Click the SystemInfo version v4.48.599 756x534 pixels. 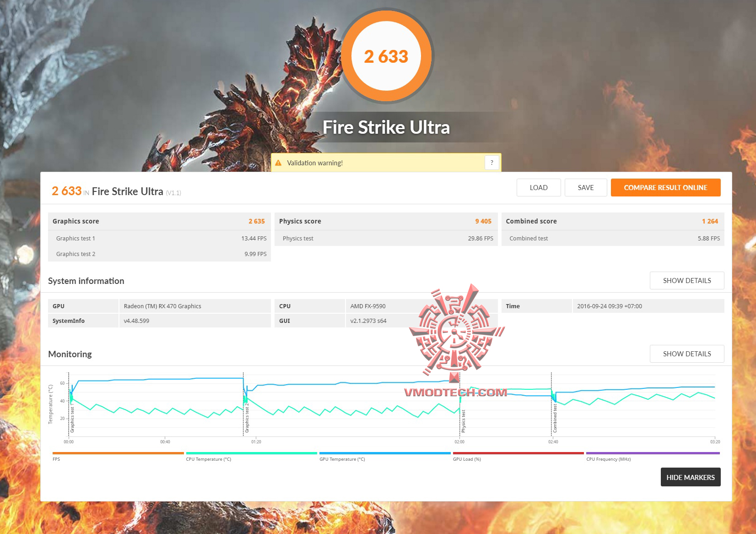tap(136, 321)
